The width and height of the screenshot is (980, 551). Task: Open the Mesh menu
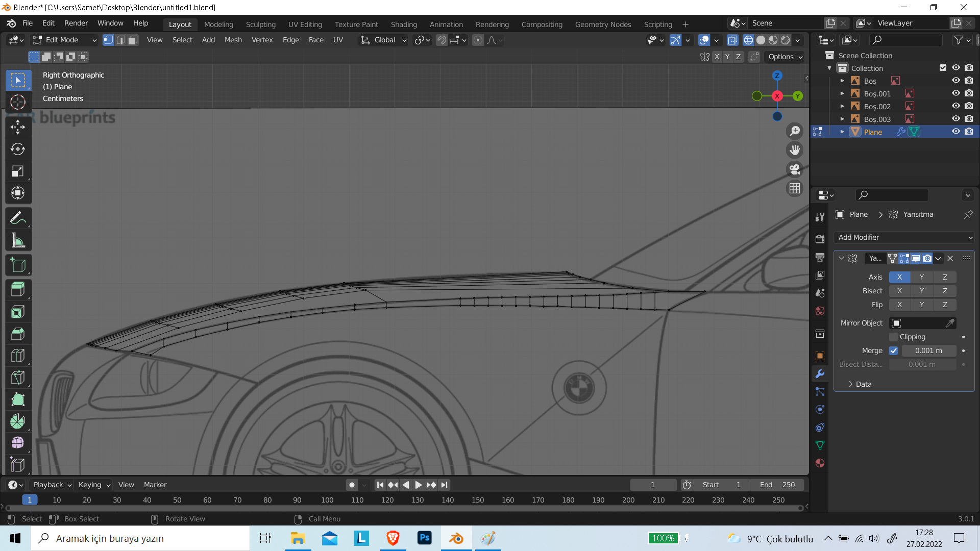point(233,40)
